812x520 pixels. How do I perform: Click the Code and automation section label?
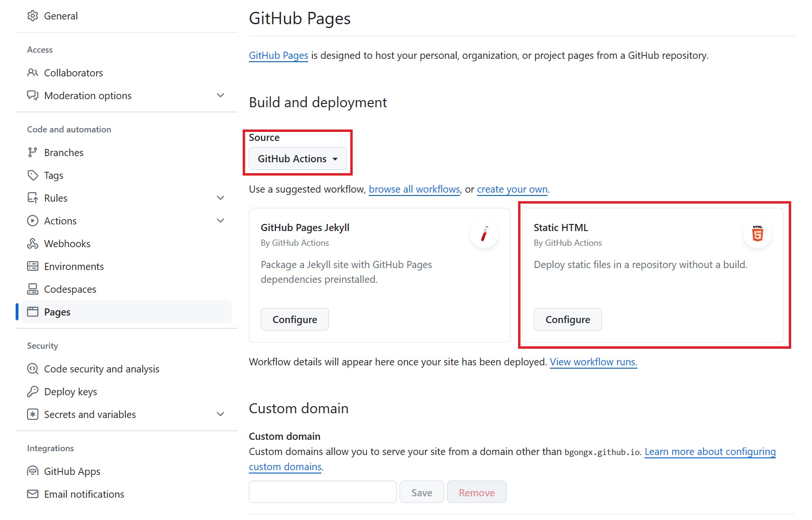click(x=69, y=130)
